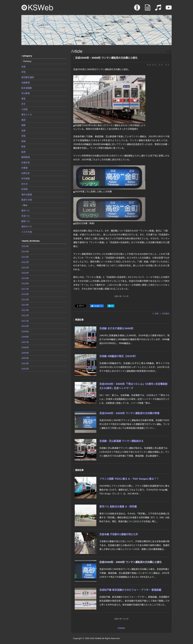Open the 海外の鉄道 category
The image size is (193, 644).
(27, 195)
